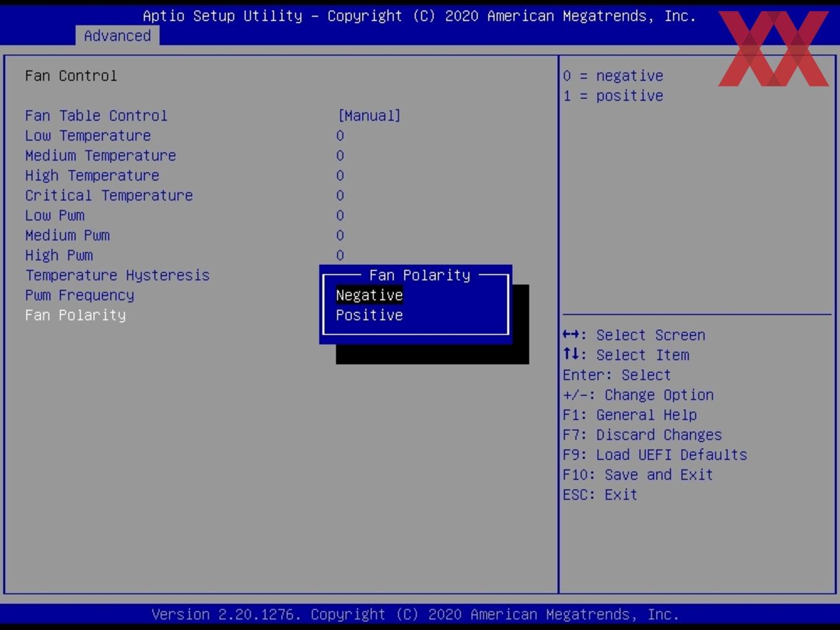This screenshot has height=630, width=840.
Task: Select the Pwm Frequency setting
Action: click(x=80, y=295)
